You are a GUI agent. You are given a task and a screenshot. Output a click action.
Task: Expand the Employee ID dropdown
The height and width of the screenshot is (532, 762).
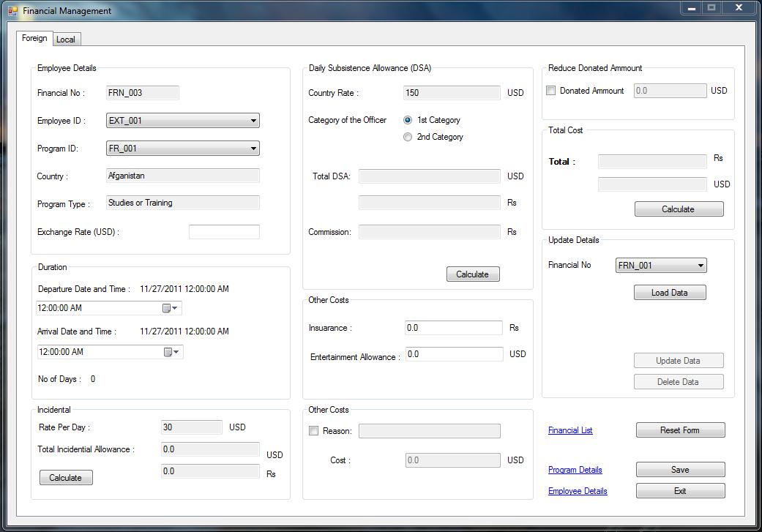(183, 121)
